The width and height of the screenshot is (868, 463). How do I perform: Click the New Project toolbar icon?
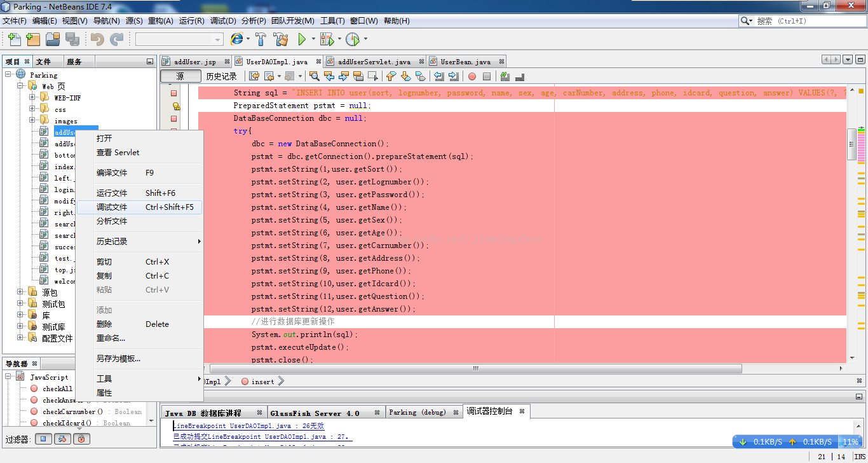[33, 39]
